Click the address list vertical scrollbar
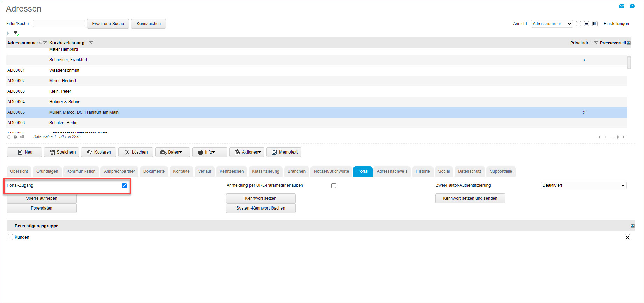The height and width of the screenshot is (303, 644). click(x=629, y=62)
